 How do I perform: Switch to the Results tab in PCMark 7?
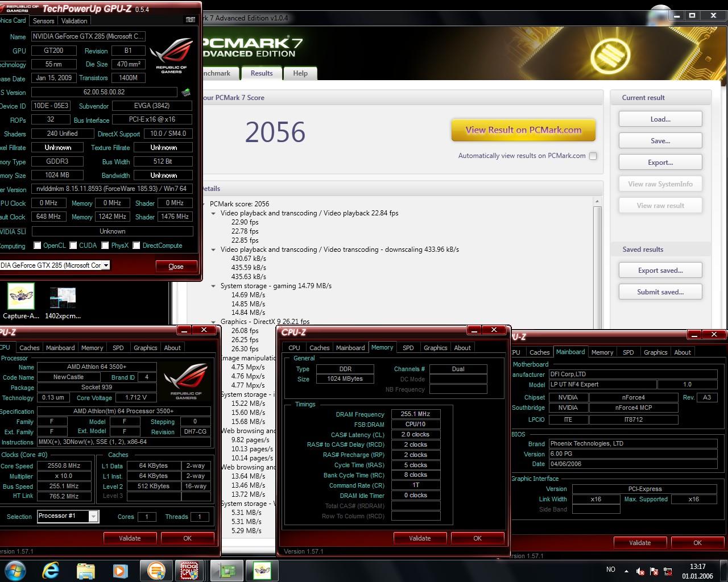pos(262,73)
